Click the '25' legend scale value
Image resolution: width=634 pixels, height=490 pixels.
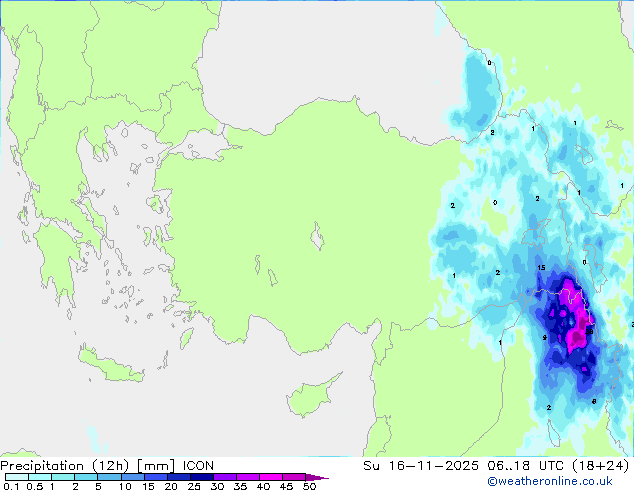194,486
